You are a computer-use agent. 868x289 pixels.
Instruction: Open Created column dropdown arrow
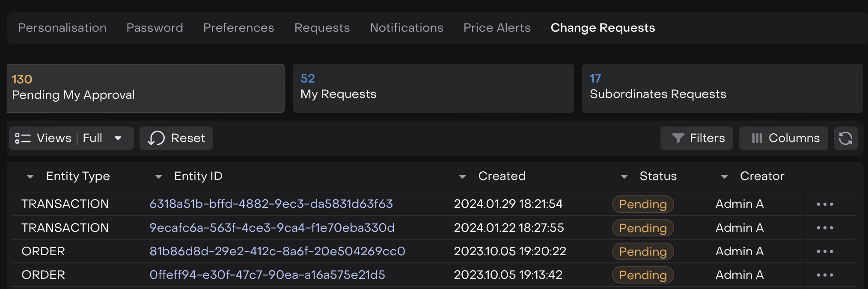[x=462, y=177]
